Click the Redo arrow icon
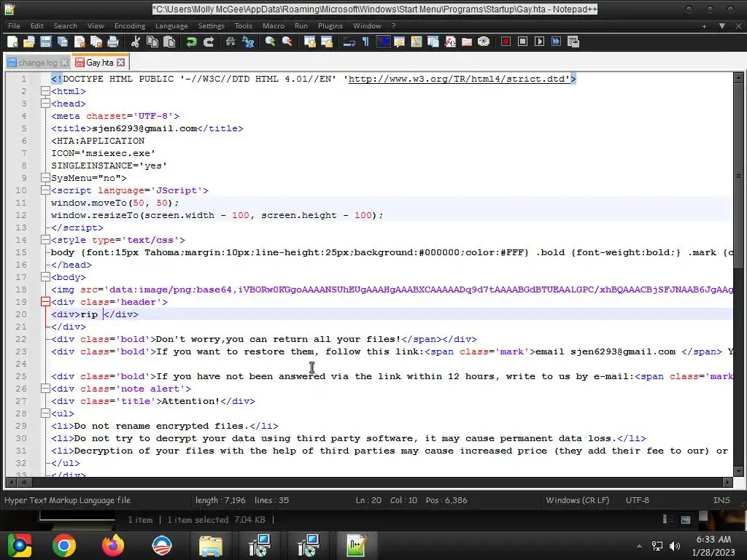Image resolution: width=747 pixels, height=560 pixels. pos(208,42)
